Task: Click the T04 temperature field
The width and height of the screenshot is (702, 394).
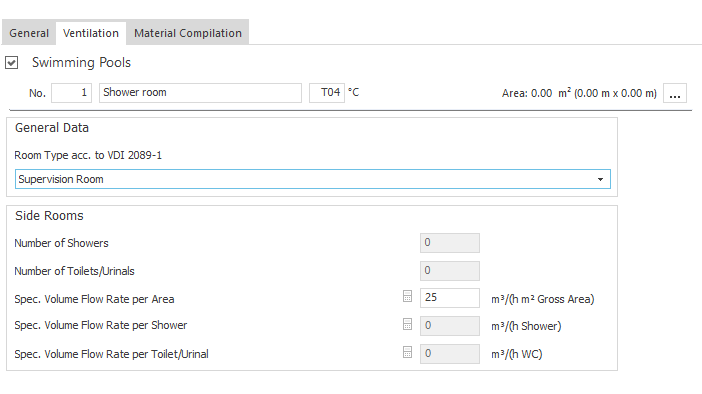Action: [327, 93]
